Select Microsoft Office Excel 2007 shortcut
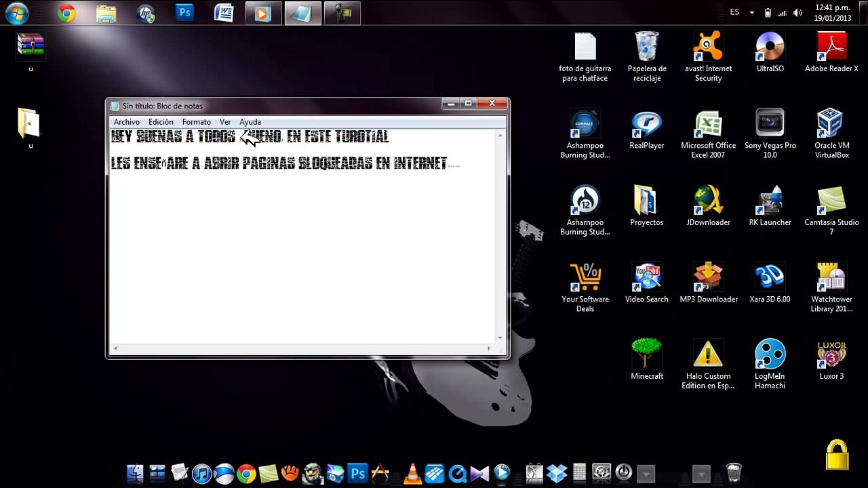 pyautogui.click(x=708, y=134)
